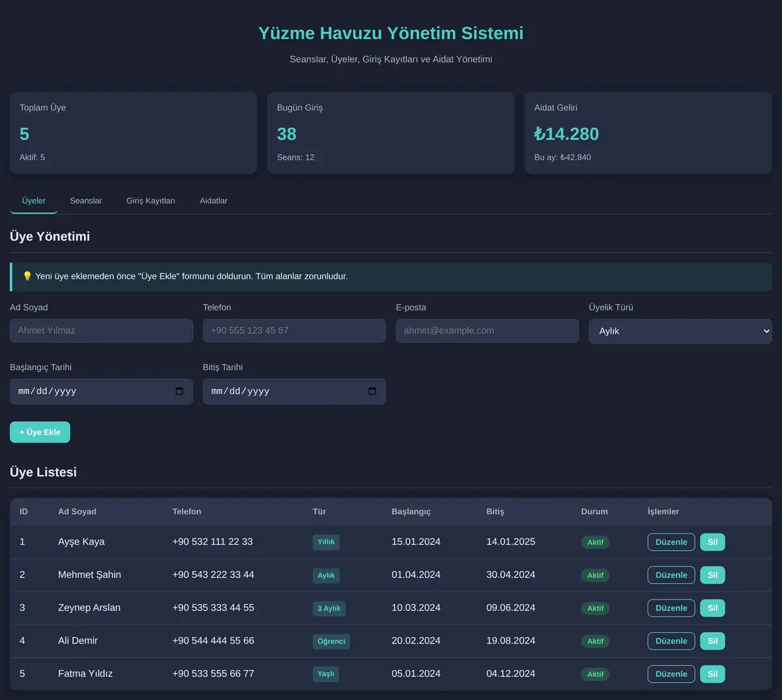Delete member Ayşe Kaya with Sil
Image resolution: width=782 pixels, height=700 pixels.
712,542
